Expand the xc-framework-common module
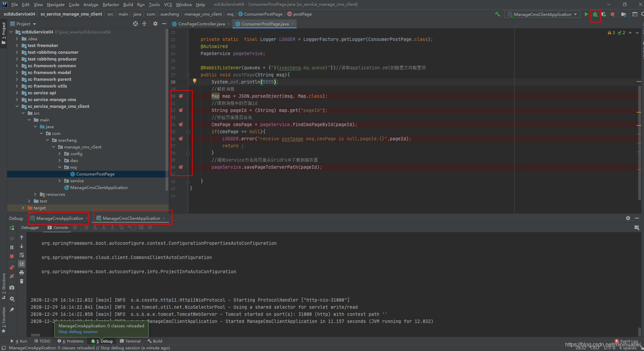This screenshot has height=351, width=644. click(17, 66)
